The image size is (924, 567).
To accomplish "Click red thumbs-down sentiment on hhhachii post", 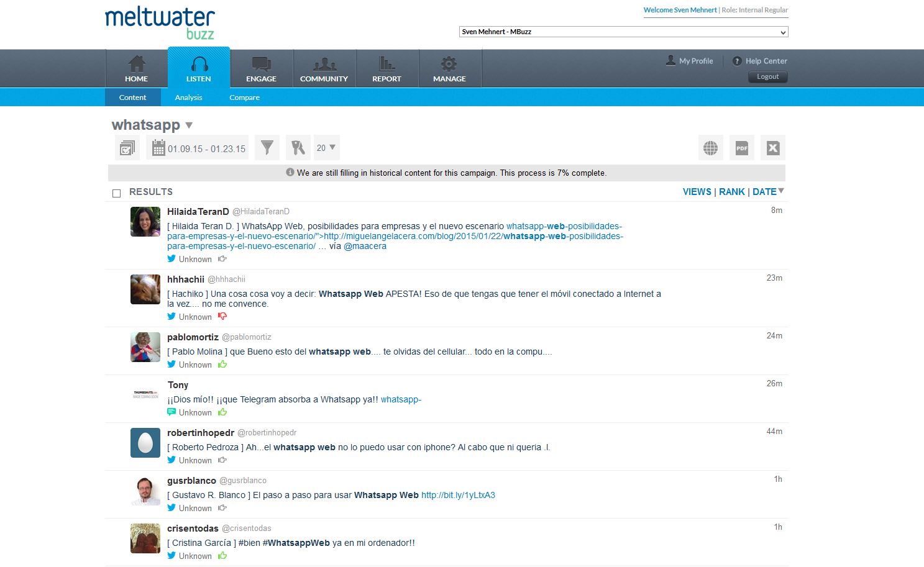I will tap(222, 317).
